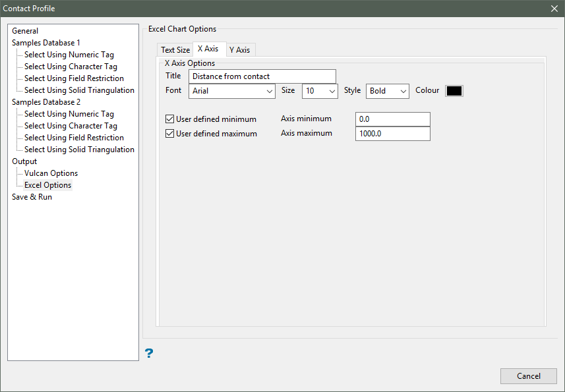Click the Title field with Distance from contact
Viewport: 565px width, 392px height.
point(262,76)
